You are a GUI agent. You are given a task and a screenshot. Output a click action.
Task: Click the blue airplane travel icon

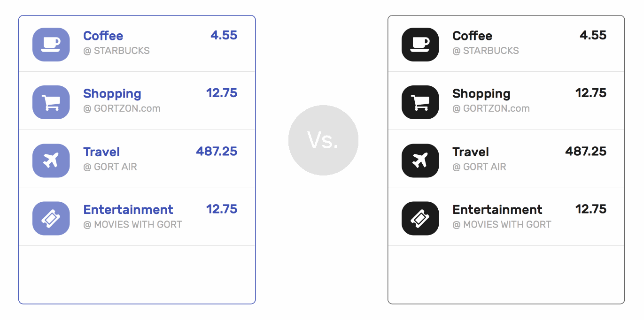pos(51,160)
